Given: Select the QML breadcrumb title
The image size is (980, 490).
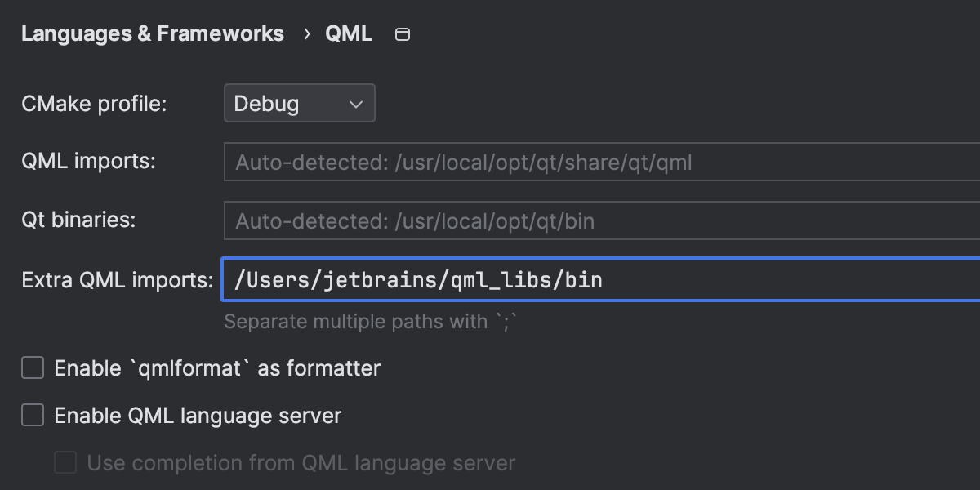Looking at the screenshot, I should 349,34.
